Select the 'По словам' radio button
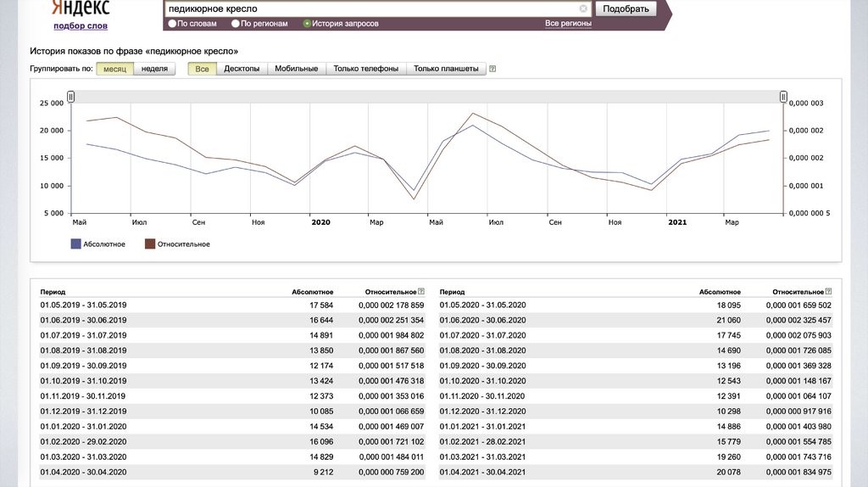Viewport: 868px width, 487px height. [173, 24]
